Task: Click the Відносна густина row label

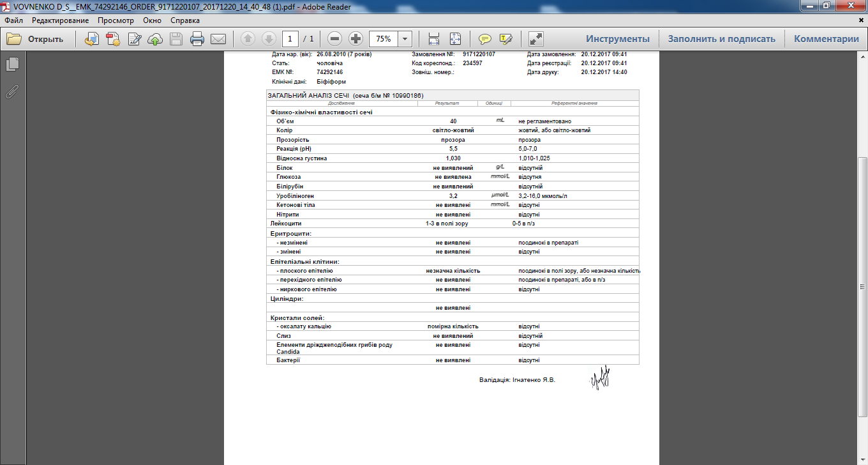Action: coord(302,158)
